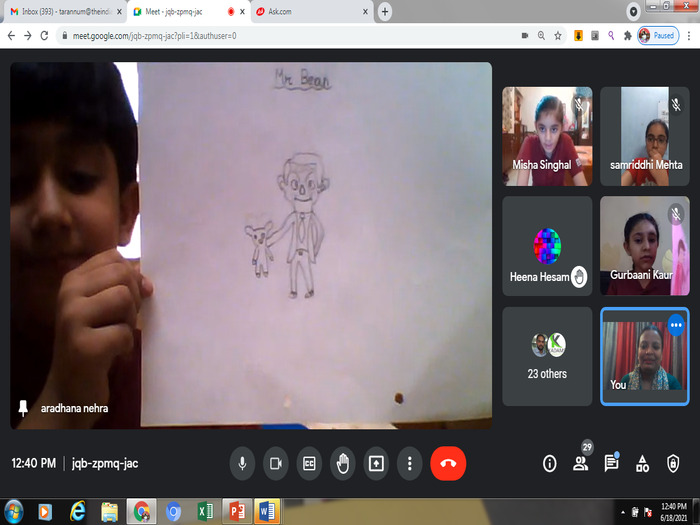Close the Ask.com tab
This screenshot has width=700, height=525.
click(365, 12)
